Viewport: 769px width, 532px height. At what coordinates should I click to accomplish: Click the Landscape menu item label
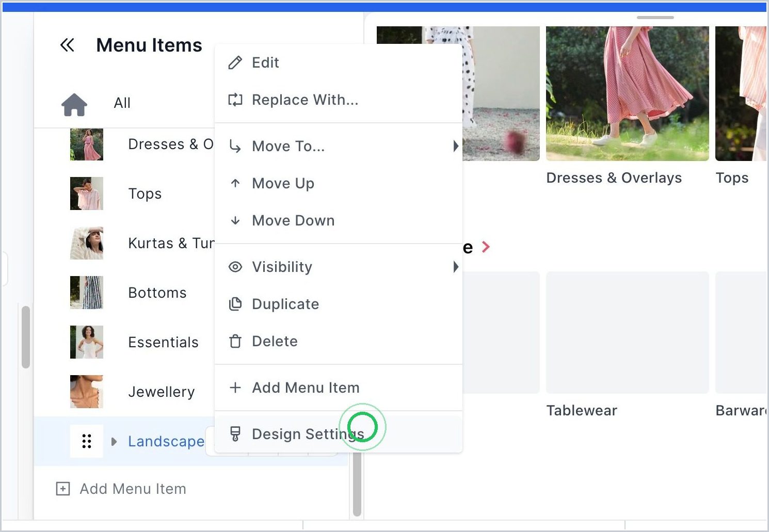click(x=166, y=441)
